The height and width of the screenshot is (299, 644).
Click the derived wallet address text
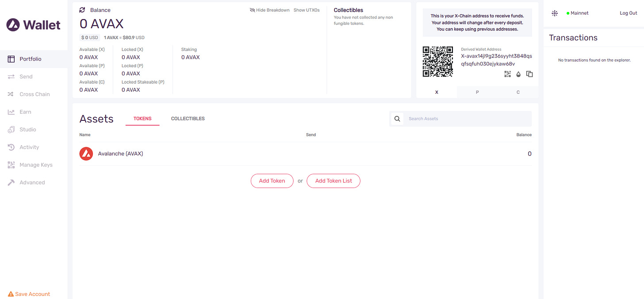[497, 60]
